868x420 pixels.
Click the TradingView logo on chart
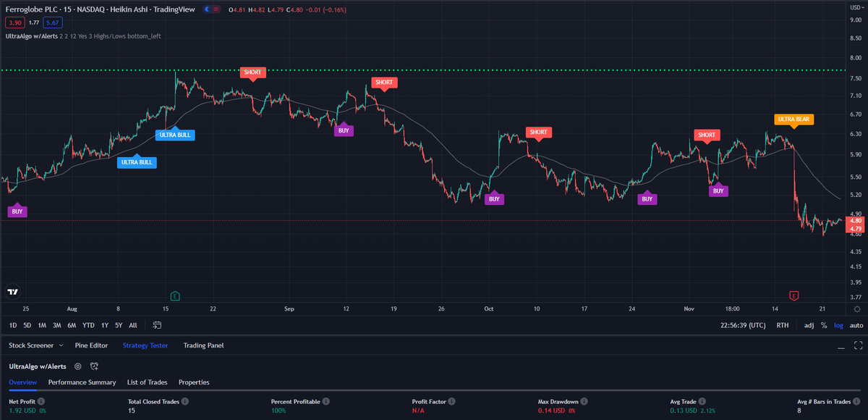[x=12, y=292]
